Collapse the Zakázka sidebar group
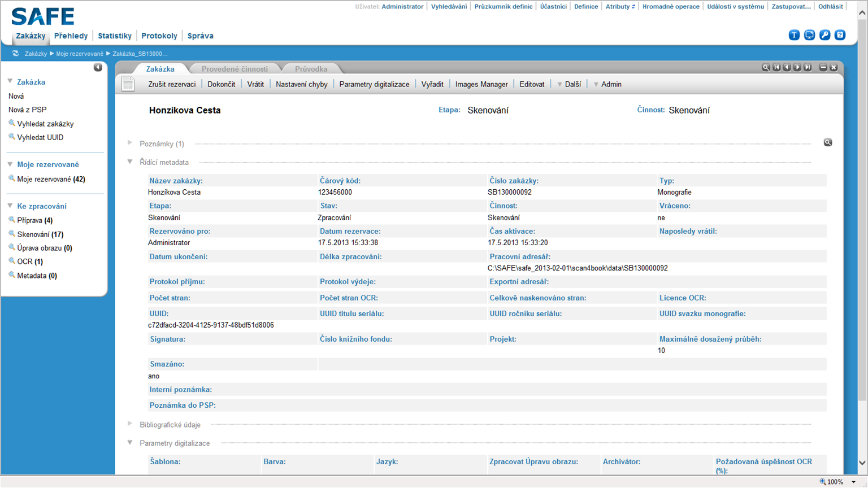The height and width of the screenshot is (488, 868). [x=10, y=81]
